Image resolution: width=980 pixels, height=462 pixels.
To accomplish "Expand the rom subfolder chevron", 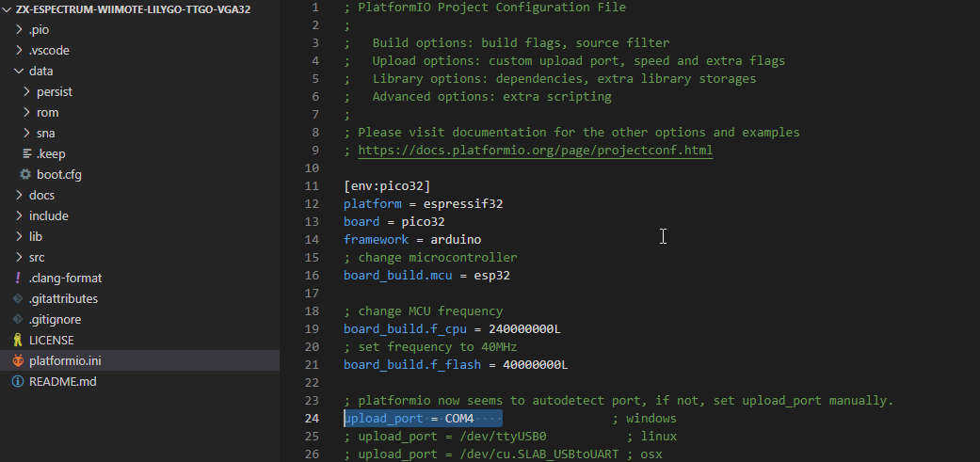I will coord(26,112).
